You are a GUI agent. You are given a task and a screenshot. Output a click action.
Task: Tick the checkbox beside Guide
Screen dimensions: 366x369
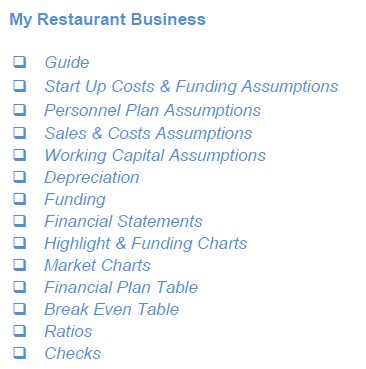(20, 62)
